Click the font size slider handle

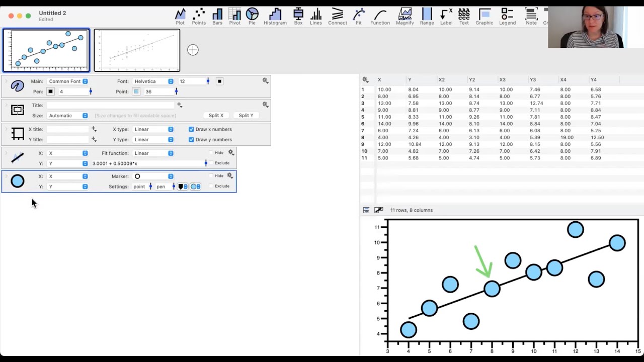coord(208,81)
